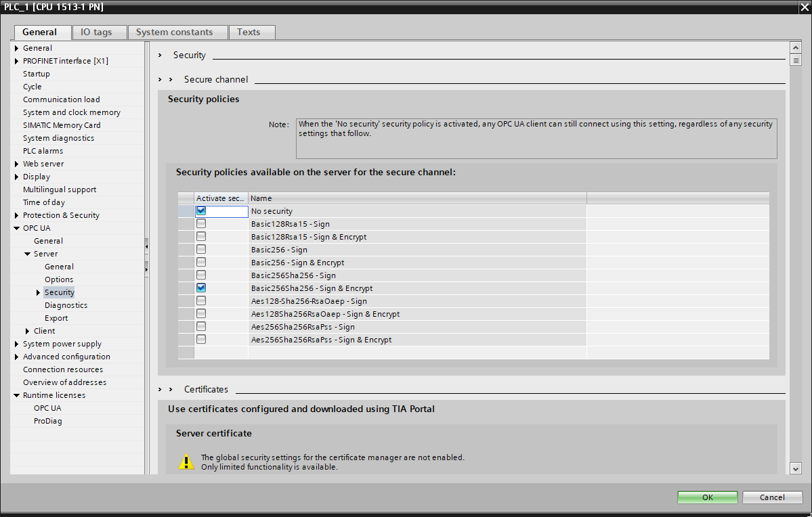Expand the Client node under OPC UA

tap(28, 331)
